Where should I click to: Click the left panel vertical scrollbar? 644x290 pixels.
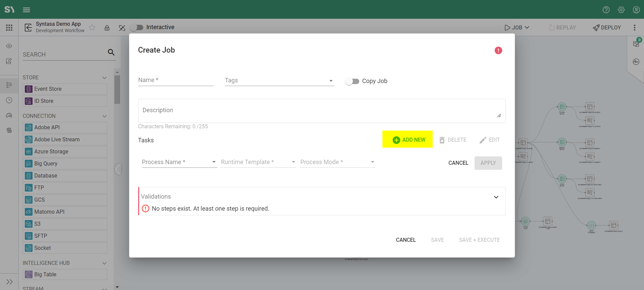117,90
